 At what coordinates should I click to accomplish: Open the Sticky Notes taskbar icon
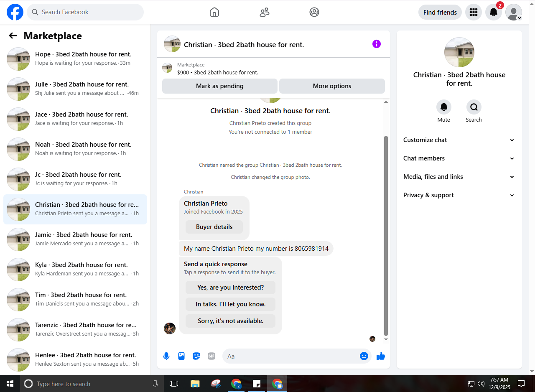257,384
